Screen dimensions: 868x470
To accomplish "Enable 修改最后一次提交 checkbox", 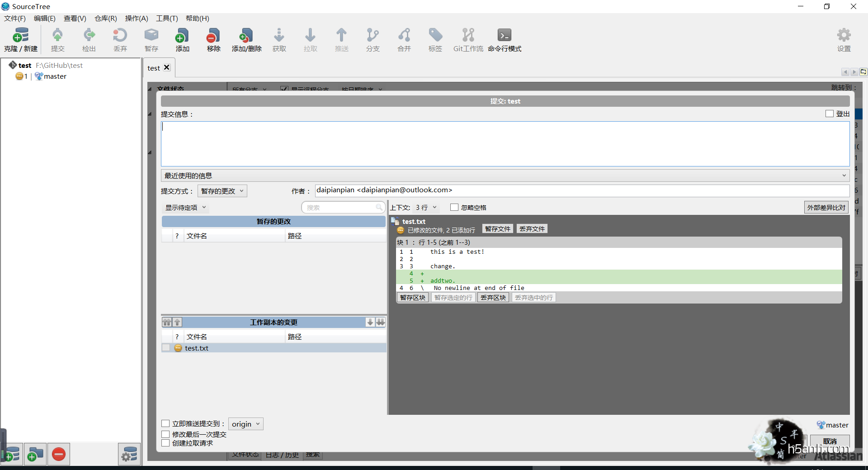I will coord(165,434).
